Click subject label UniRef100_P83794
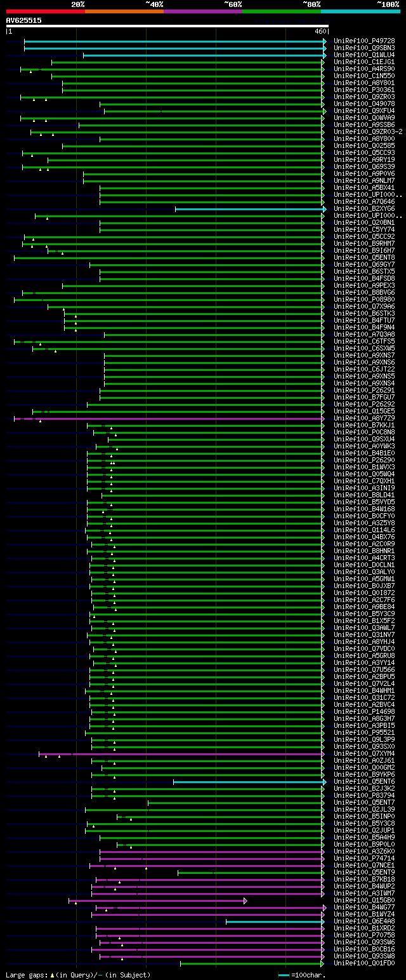 coord(364,795)
